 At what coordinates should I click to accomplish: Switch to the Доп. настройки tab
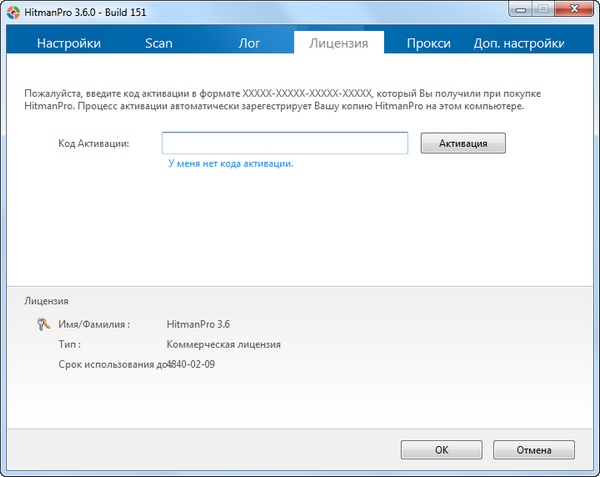point(517,43)
